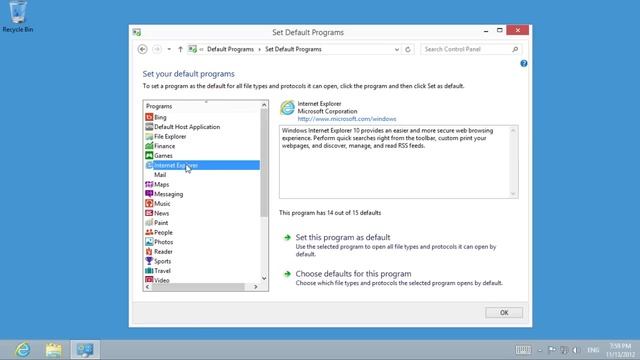Click programs list horizontal scroll left arrow
Viewport: 640px width, 360px height.
148,287
